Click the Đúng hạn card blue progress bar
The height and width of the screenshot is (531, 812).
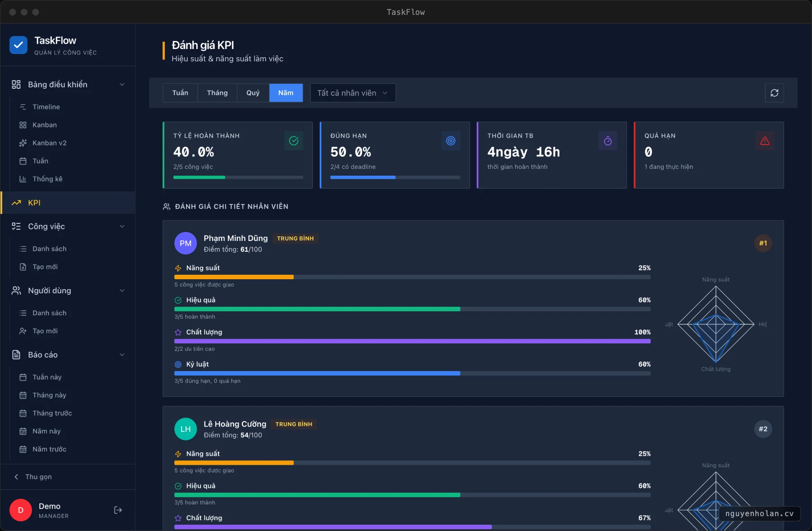[x=395, y=177]
